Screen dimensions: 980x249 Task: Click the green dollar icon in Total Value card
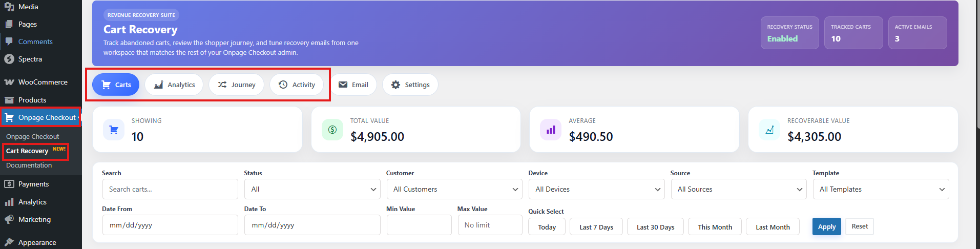(332, 130)
